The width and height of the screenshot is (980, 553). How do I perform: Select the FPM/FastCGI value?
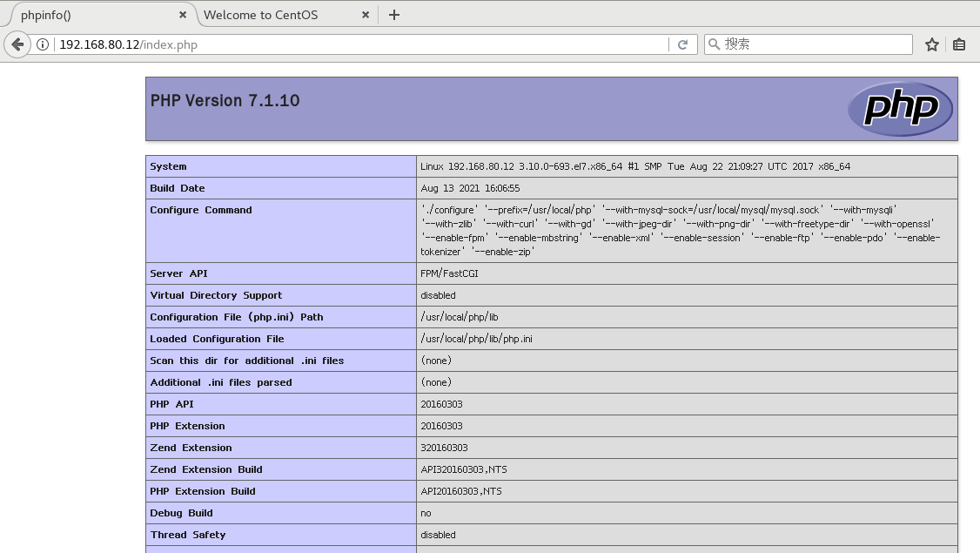[449, 273]
